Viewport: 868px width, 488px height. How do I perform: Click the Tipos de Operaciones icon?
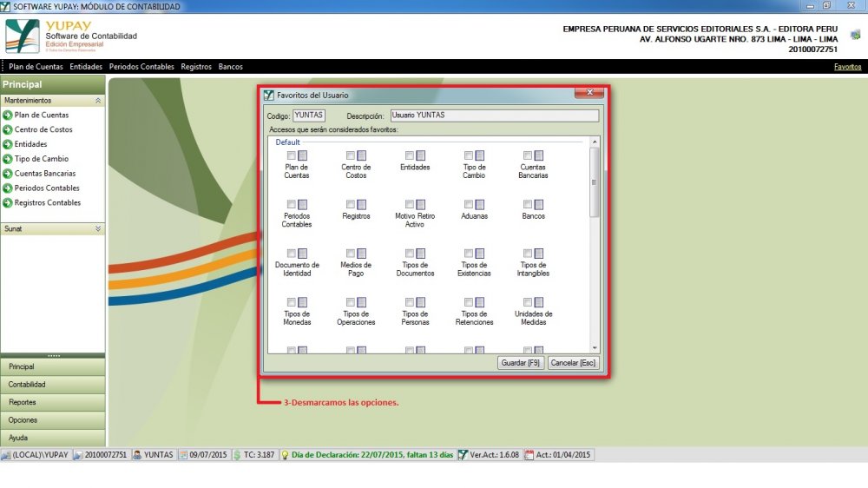pos(361,302)
